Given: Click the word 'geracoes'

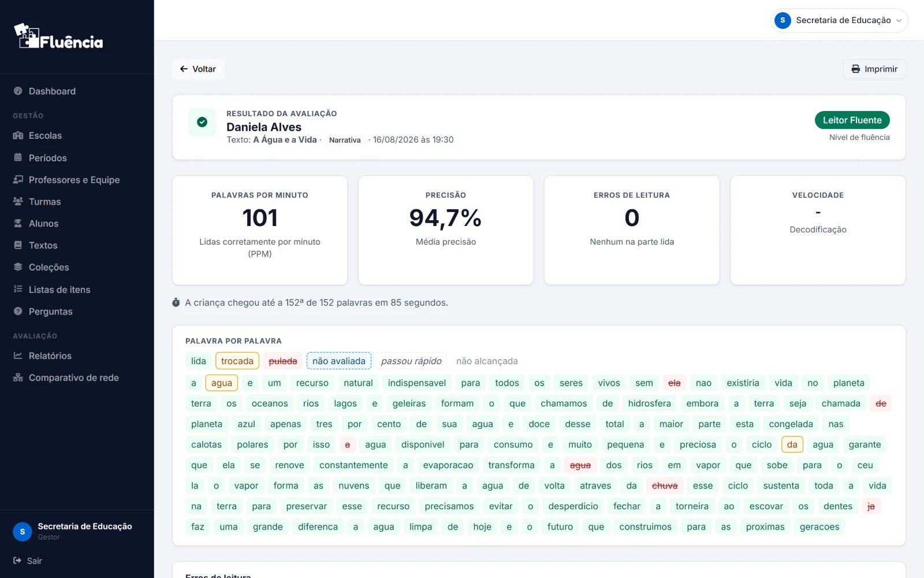Looking at the screenshot, I should click(819, 527).
